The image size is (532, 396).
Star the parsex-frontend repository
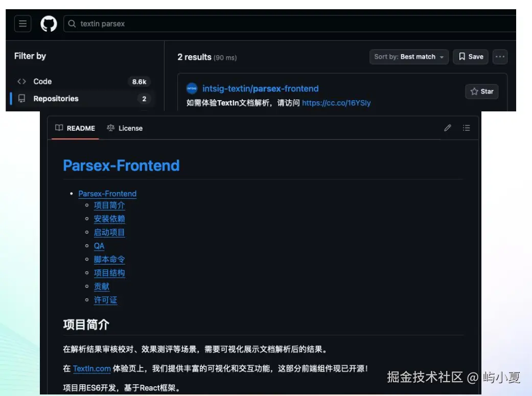(482, 91)
